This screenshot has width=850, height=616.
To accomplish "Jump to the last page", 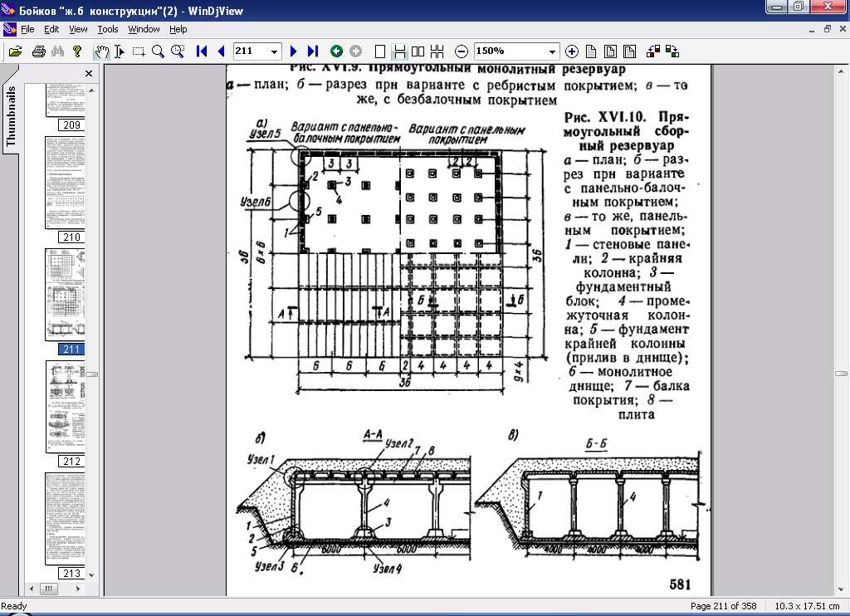I will [x=312, y=51].
